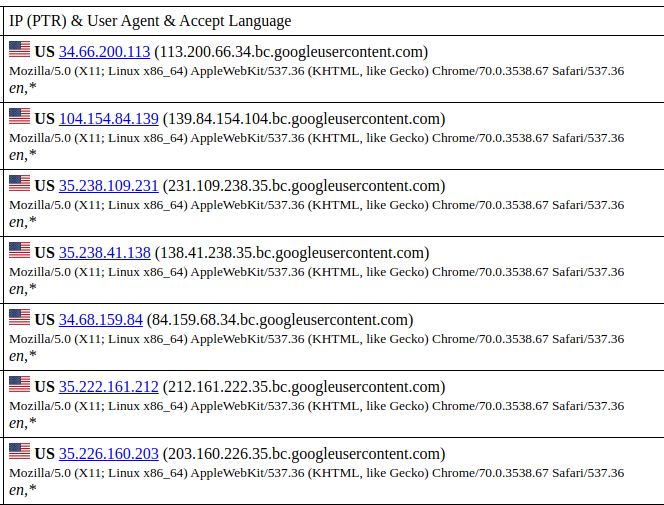
Task: Click the 'US' country code beside 35.226.160.203
Action: 44,454
